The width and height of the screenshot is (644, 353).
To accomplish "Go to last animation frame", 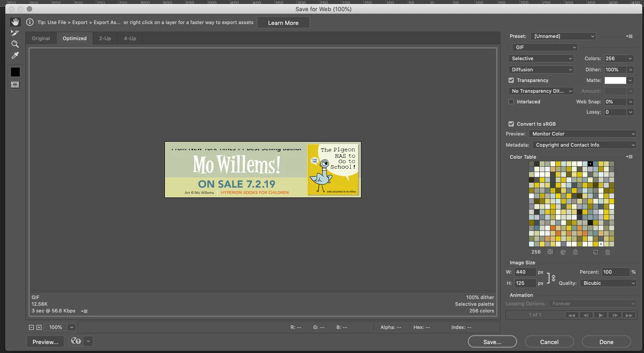I will coord(629,315).
